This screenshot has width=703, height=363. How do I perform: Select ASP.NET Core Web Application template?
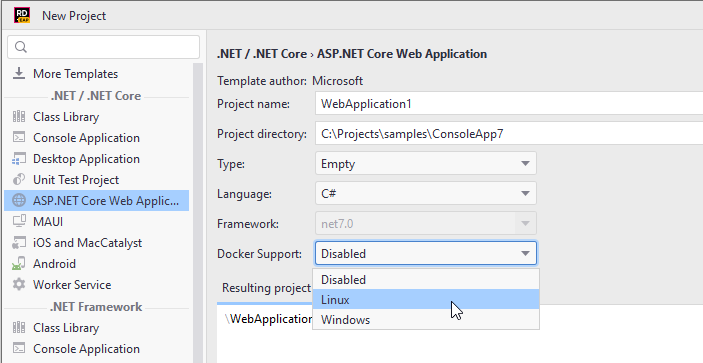pyautogui.click(x=96, y=200)
